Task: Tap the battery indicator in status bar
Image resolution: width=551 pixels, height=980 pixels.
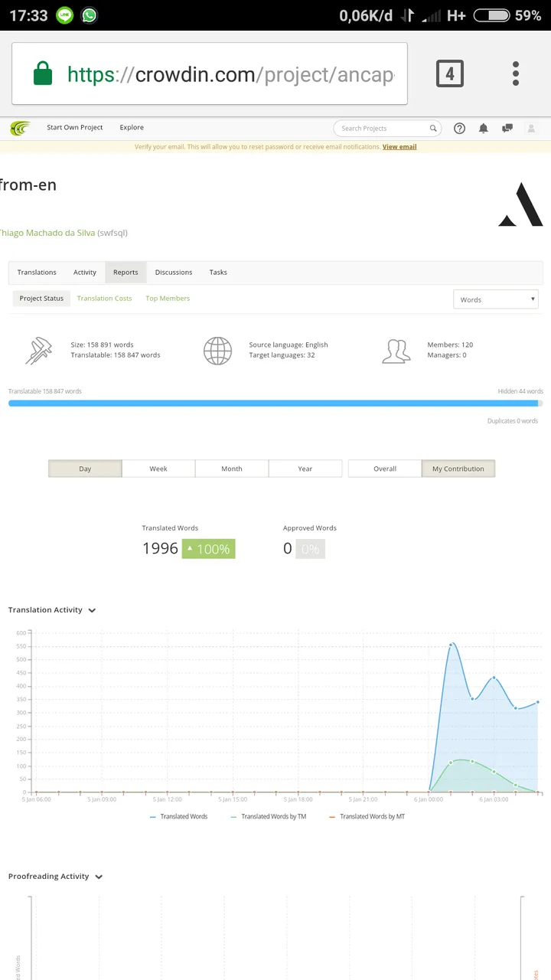Action: pos(491,15)
